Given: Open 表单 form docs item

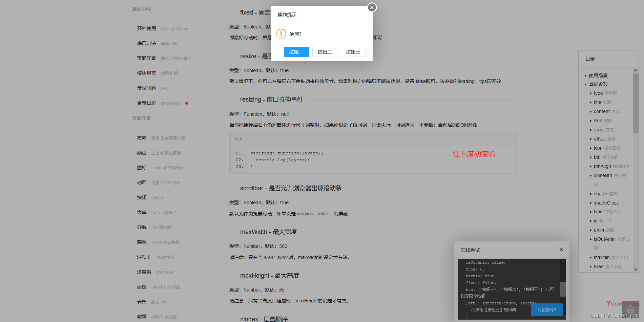Looking at the screenshot, I should (157, 212).
